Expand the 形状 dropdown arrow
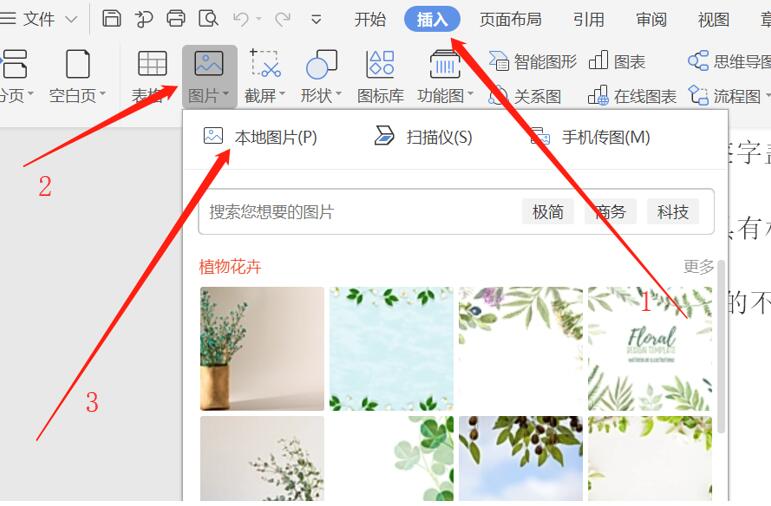Viewport: 771px width, 506px height. pyautogui.click(x=338, y=93)
